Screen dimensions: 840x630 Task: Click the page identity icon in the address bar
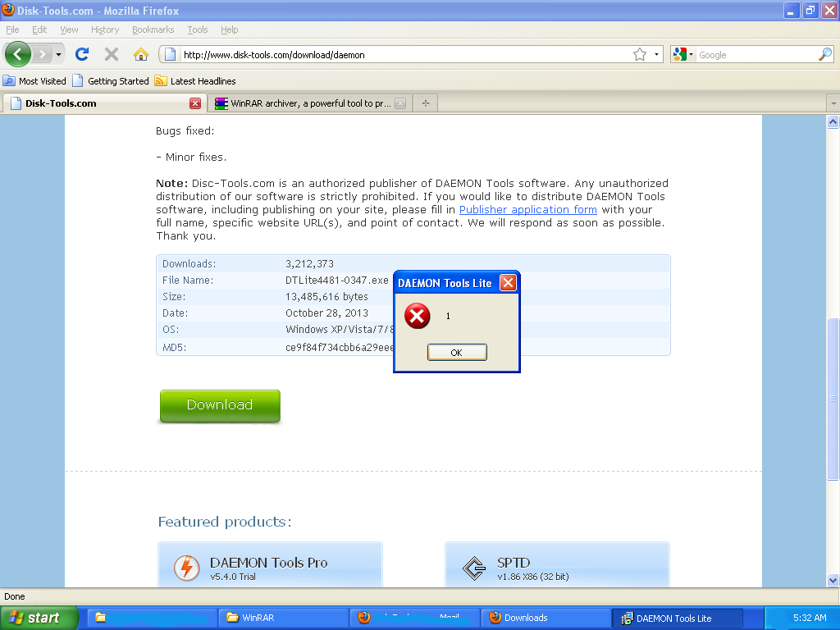coord(170,54)
